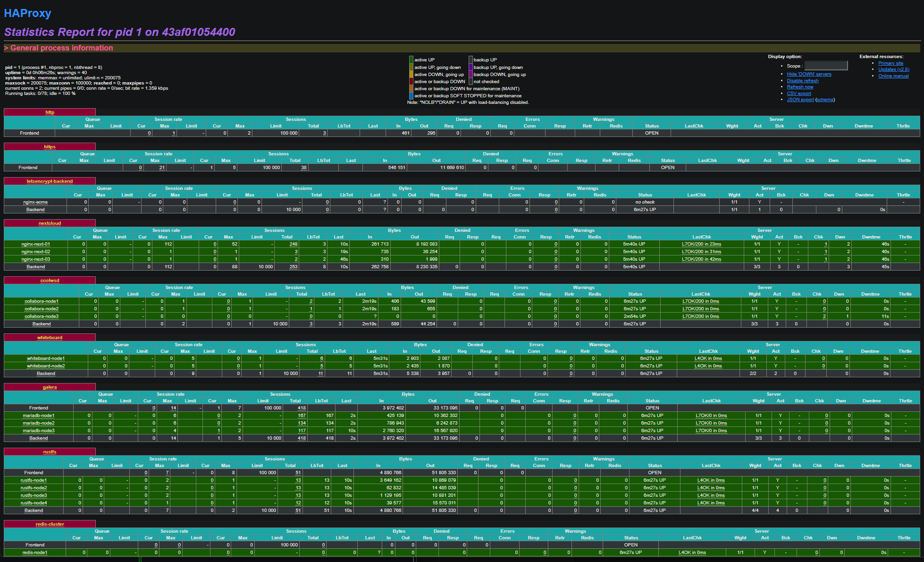
Task: Open the coolwsd proxy section title
Action: (50, 281)
